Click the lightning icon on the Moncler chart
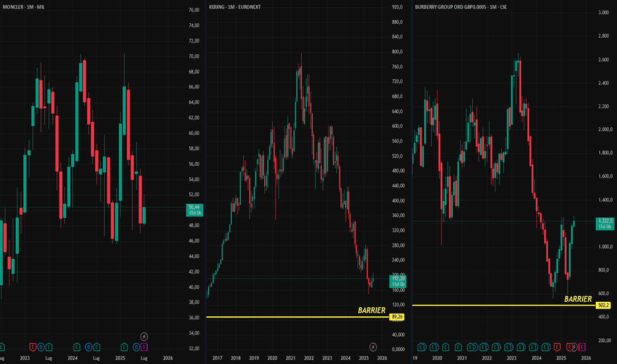The width and height of the screenshot is (617, 364). coord(144,336)
